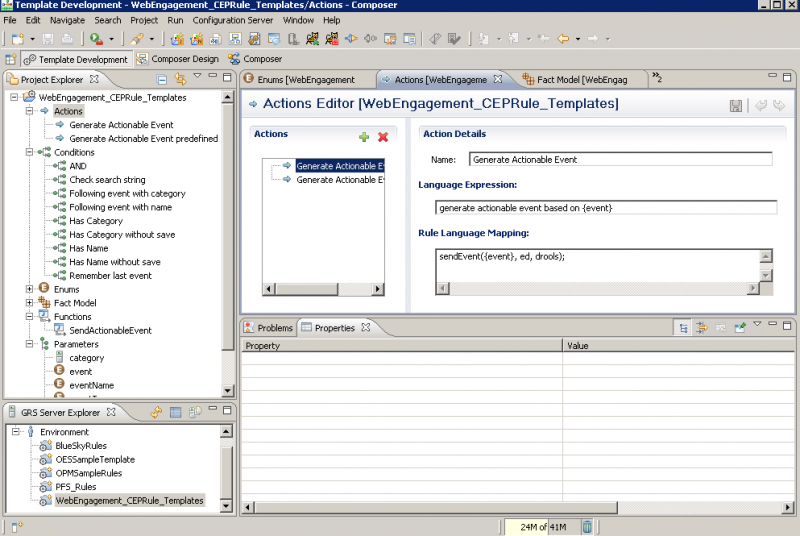Open the pen tool dropdown arrow
Viewport: 800px width, 536px height.
152,39
